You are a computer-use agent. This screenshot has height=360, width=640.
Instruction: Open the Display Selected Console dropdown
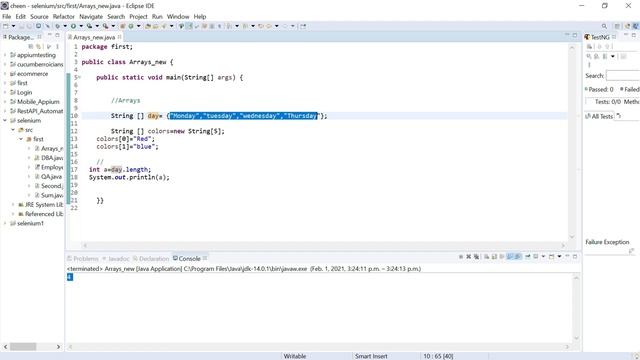point(543,257)
